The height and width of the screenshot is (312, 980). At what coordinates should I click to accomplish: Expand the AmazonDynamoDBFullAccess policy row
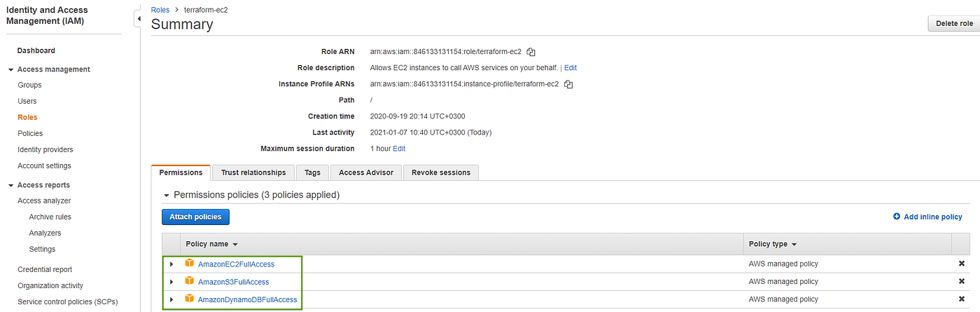(171, 299)
